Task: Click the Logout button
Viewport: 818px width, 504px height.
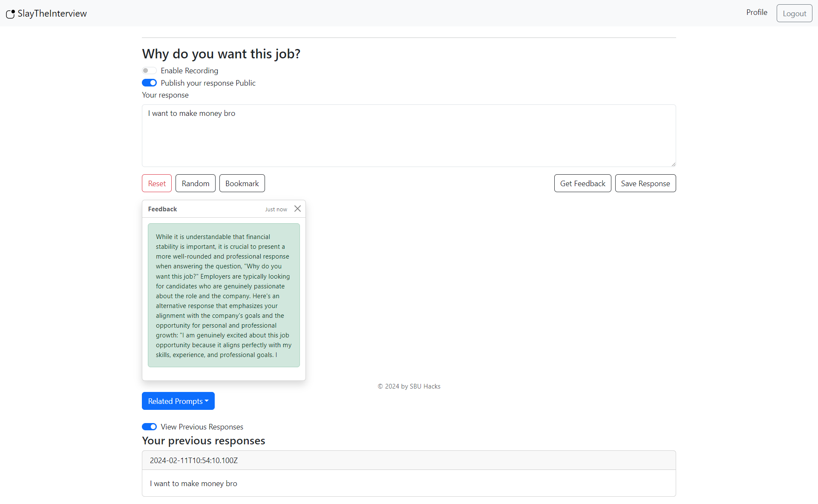Action: click(x=794, y=13)
